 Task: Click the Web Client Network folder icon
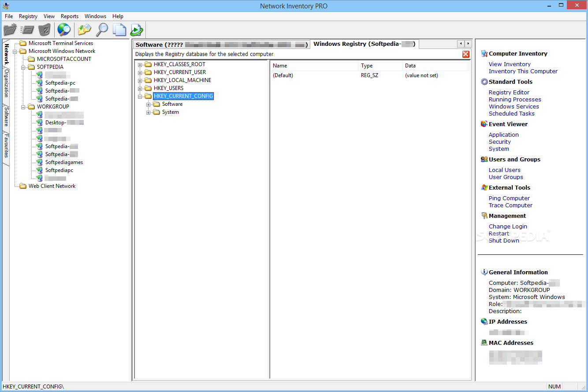[23, 186]
